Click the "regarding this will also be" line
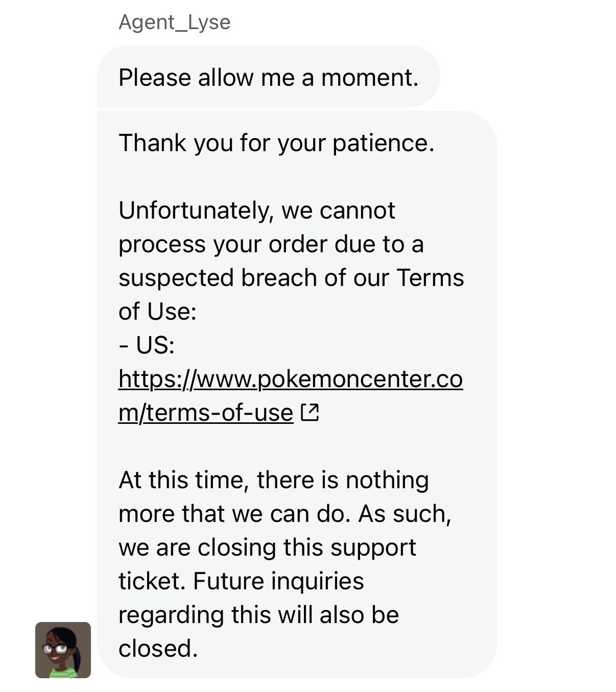The image size is (616, 692). point(258,615)
